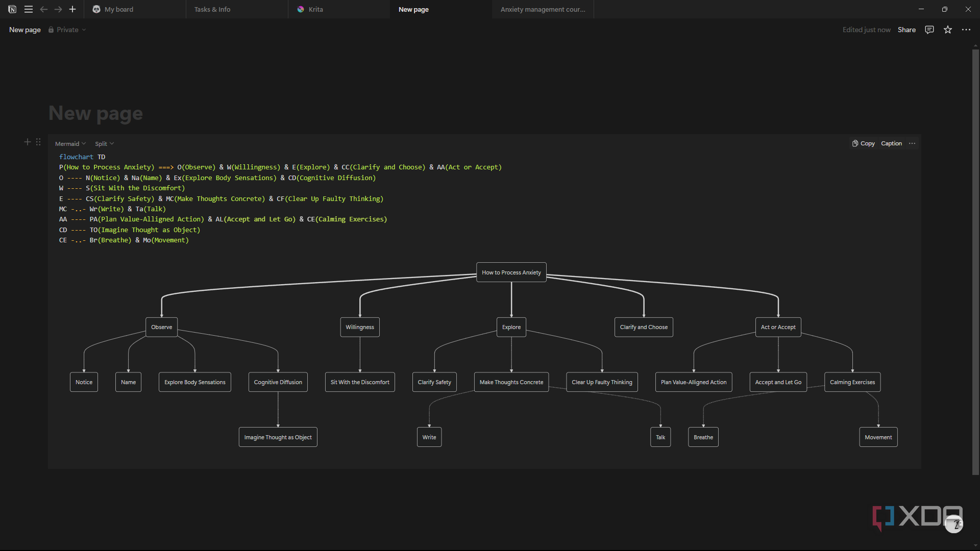
Task: Click the 'Sit With the Discomfort' node
Action: pyautogui.click(x=360, y=382)
